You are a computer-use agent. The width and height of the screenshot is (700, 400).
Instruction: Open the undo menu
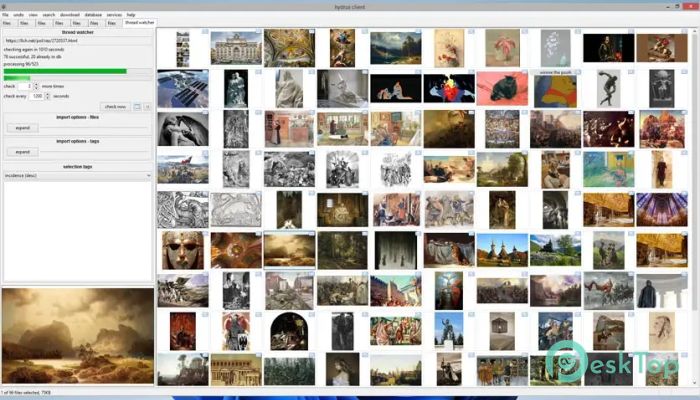(x=18, y=15)
